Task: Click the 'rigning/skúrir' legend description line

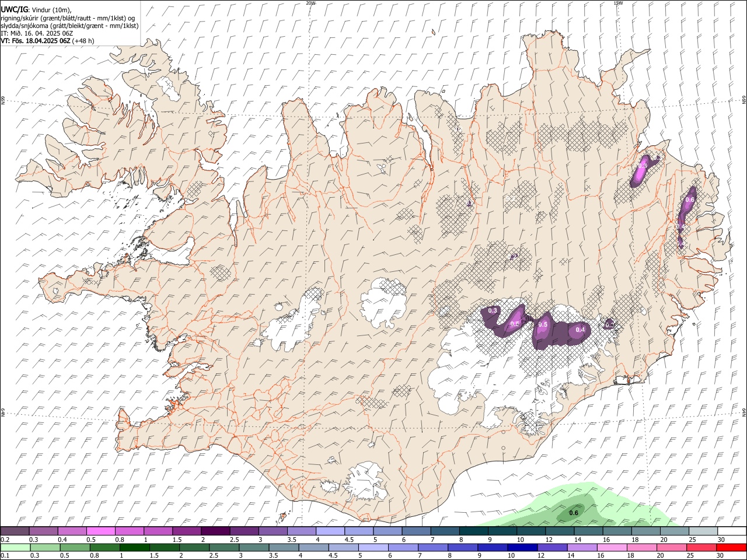Action: pos(68,18)
